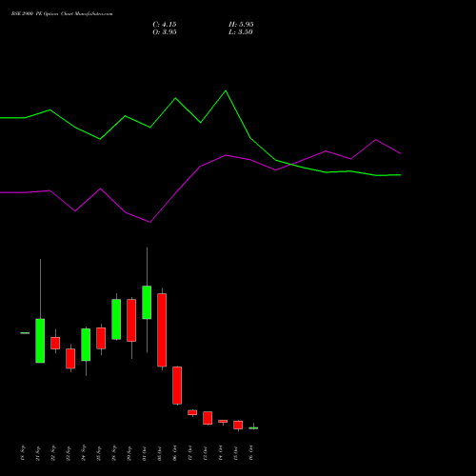The height and width of the screenshot is (476, 476).
Task: Click the open value 'O: 3.95'
Action: coord(165,32)
